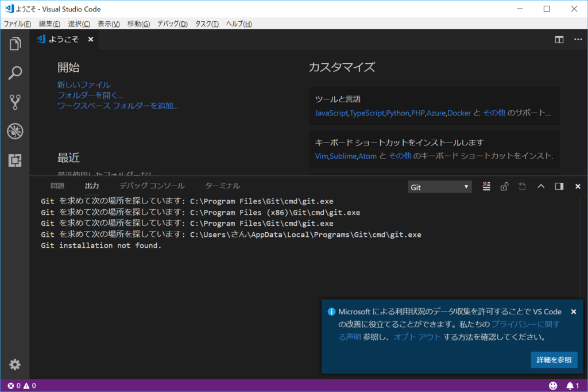Switch to the デバッグ コンソール tab
The width and height of the screenshot is (588, 392).
[x=152, y=186]
